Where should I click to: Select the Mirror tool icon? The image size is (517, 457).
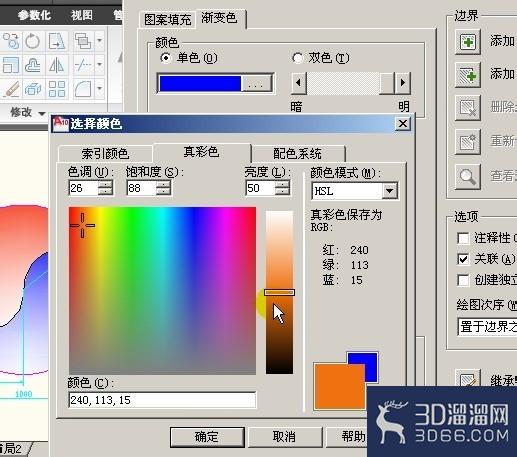click(x=57, y=65)
